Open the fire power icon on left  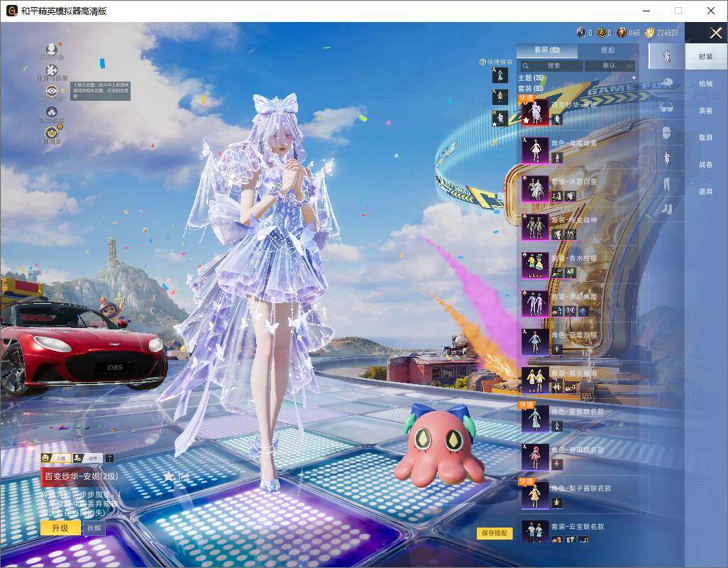[52, 112]
